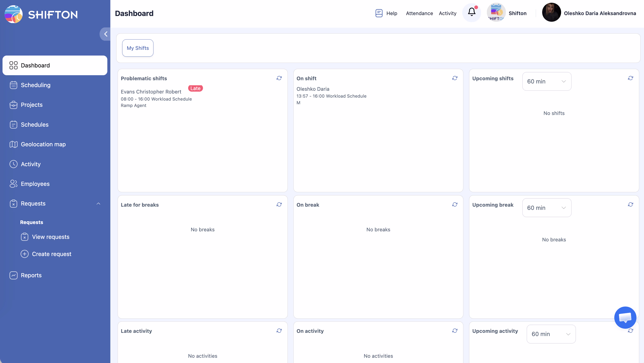This screenshot has width=644, height=363.
Task: Refresh the Problematic shifts panel
Action: coord(279,78)
